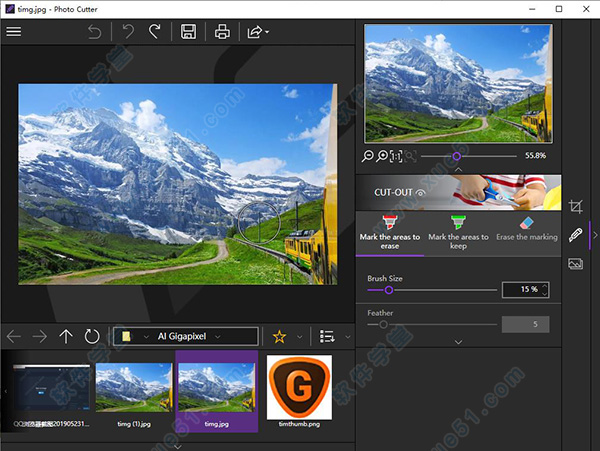Viewport: 600px width, 451px height.
Task: Click the Brush Size slider handle
Action: pyautogui.click(x=389, y=290)
